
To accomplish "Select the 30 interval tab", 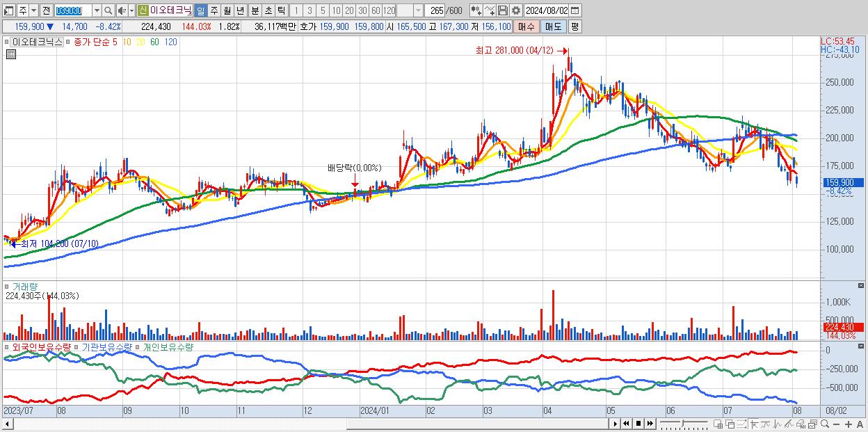I will click(362, 10).
